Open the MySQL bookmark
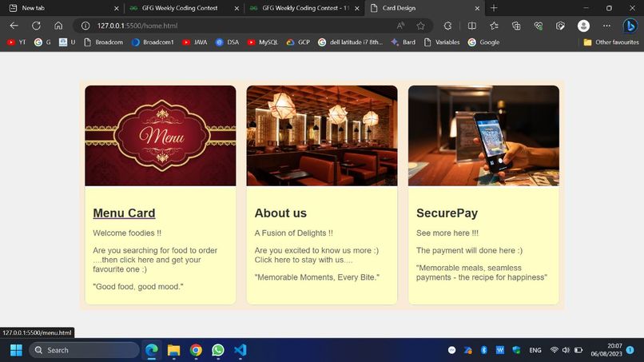Viewport: 644px width, 362px height. [263, 42]
